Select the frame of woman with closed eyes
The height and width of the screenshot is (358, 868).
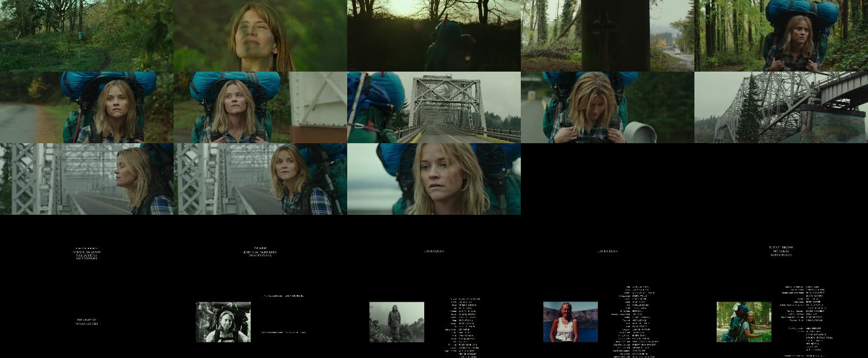tap(260, 36)
